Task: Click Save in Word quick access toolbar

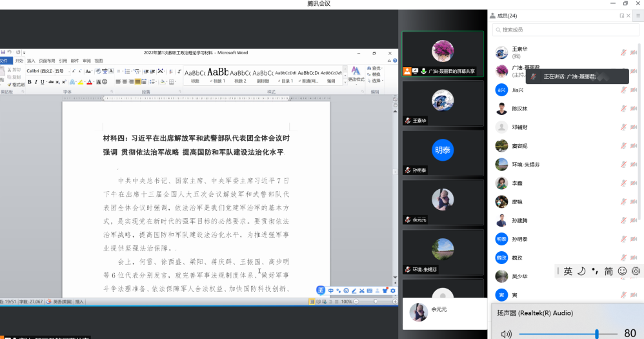Action: [3, 52]
